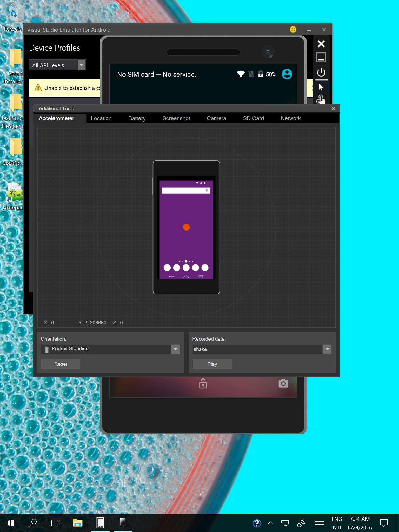Click the emulator power button icon
This screenshot has height=532, width=399.
pyautogui.click(x=321, y=72)
